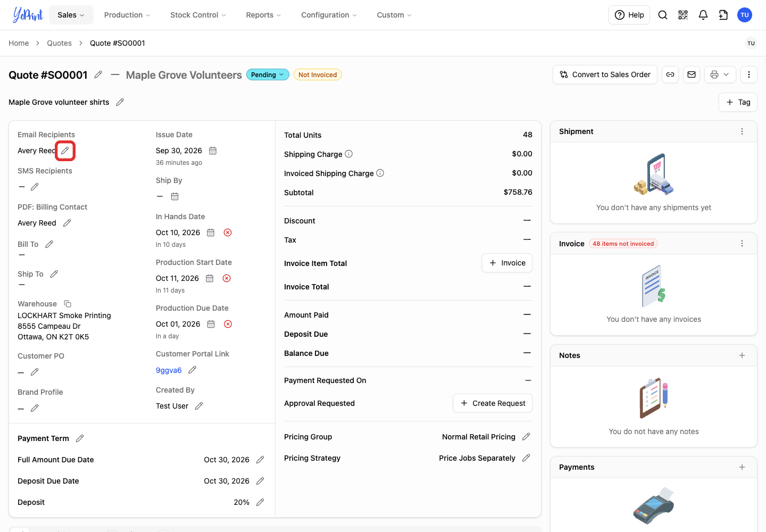766x532 pixels.
Task: Open calendar for Issue Date
Action: pos(213,151)
